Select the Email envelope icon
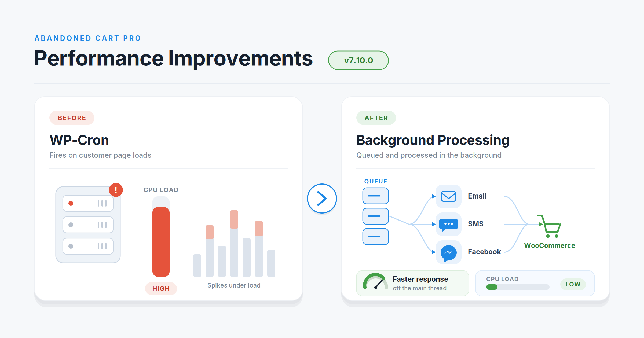 point(449,196)
